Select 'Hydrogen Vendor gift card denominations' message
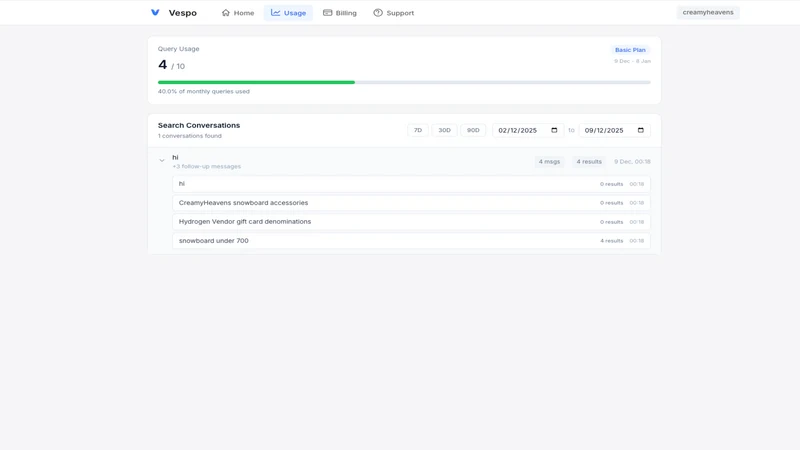The image size is (800, 450). click(411, 221)
